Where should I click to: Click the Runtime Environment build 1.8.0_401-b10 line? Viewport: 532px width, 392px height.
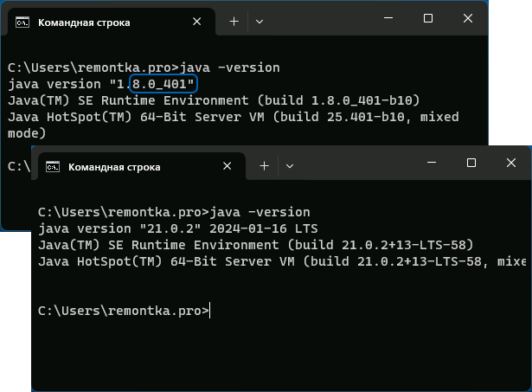point(214,100)
